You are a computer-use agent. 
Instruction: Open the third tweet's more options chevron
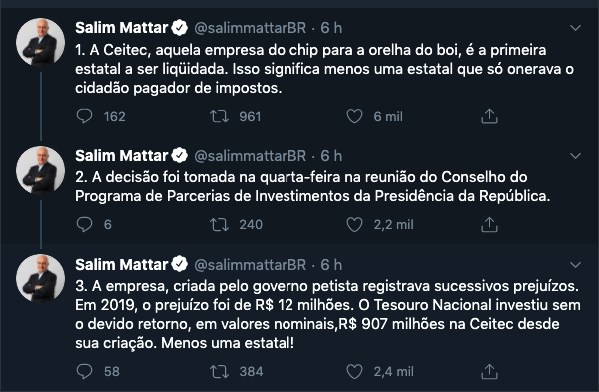pos(575,264)
